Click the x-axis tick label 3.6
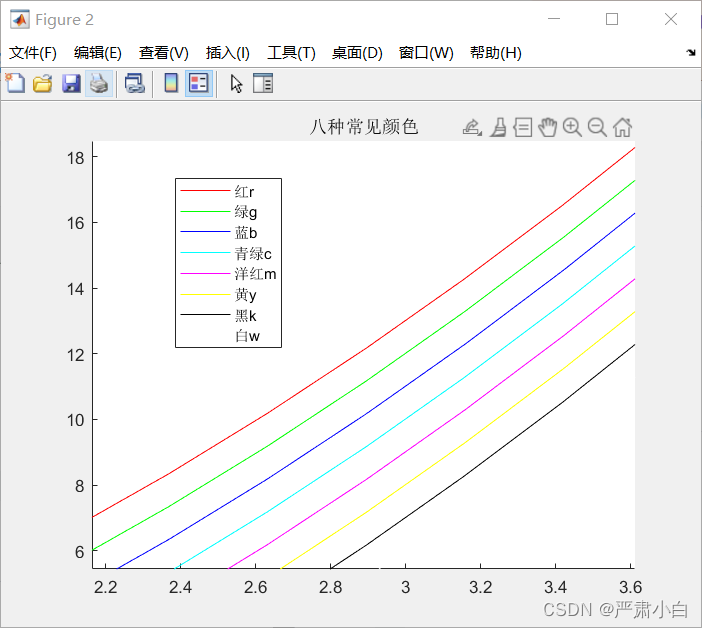Screen dimensions: 702x628 point(630,587)
